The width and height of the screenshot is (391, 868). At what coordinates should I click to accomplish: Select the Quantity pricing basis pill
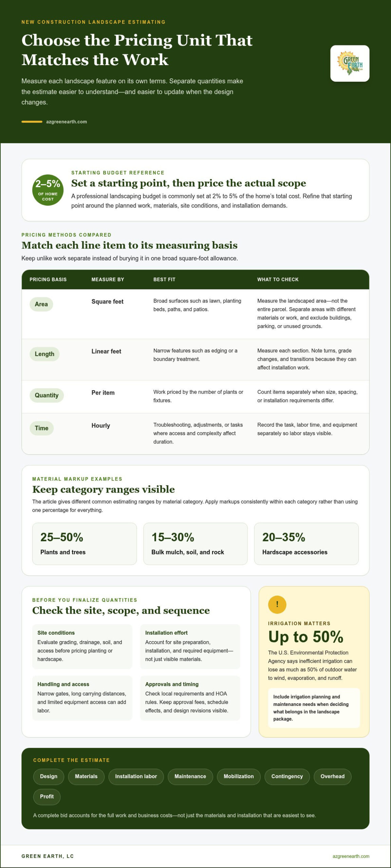click(x=46, y=395)
